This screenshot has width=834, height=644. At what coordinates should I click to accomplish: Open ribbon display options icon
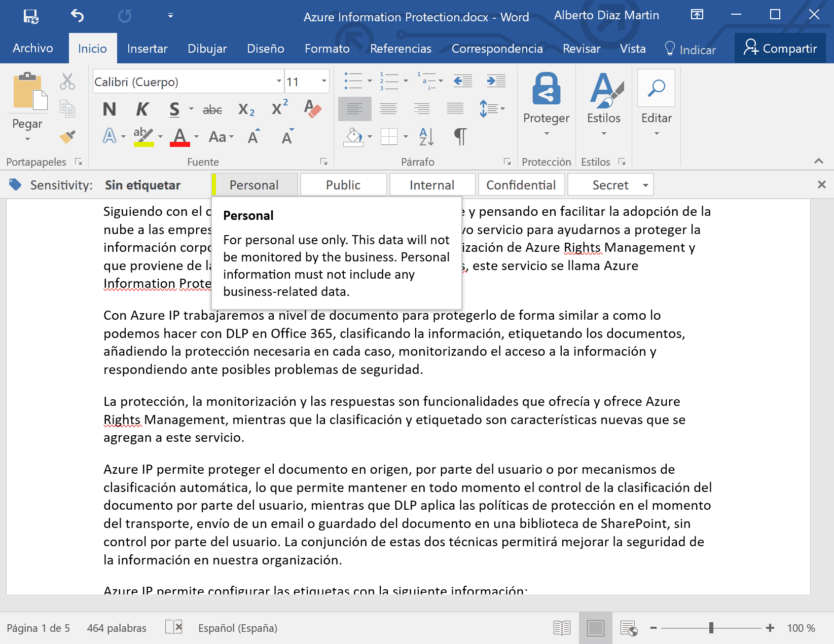[697, 14]
